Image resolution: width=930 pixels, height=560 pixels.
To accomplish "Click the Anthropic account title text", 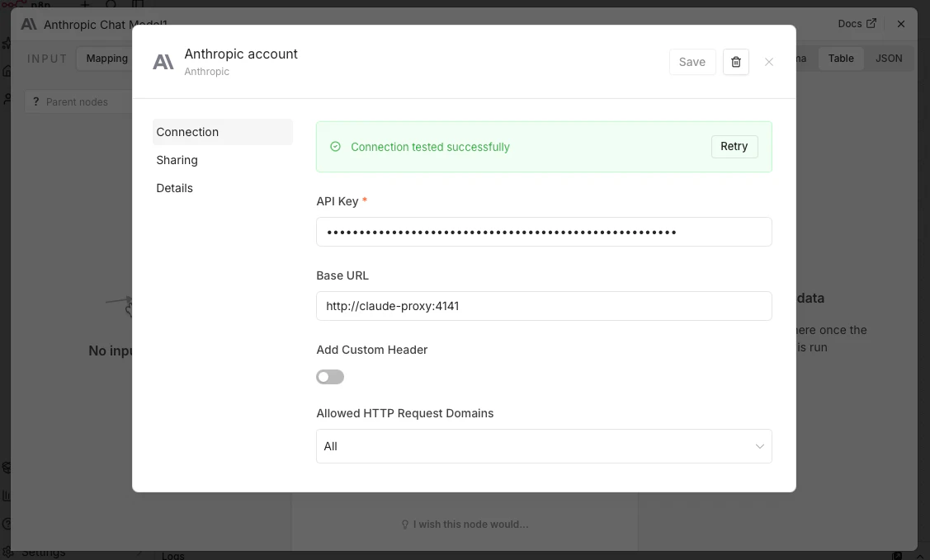I will click(241, 54).
